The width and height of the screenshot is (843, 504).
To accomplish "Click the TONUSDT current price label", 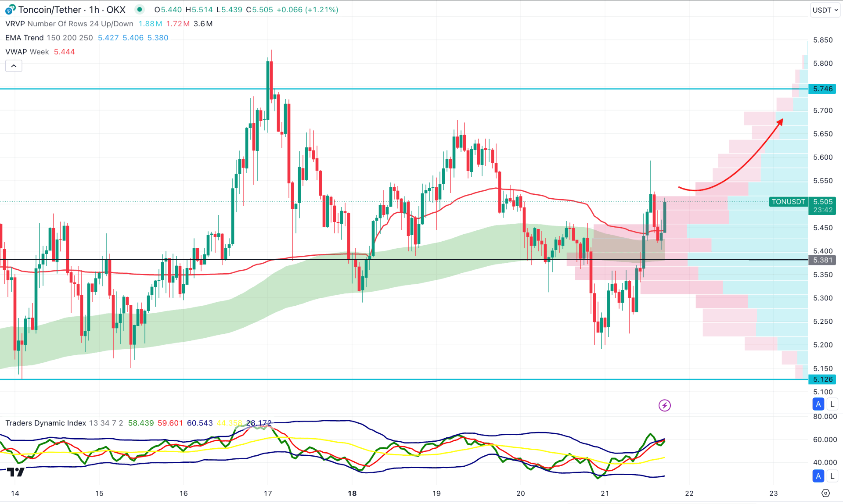I will point(789,202).
